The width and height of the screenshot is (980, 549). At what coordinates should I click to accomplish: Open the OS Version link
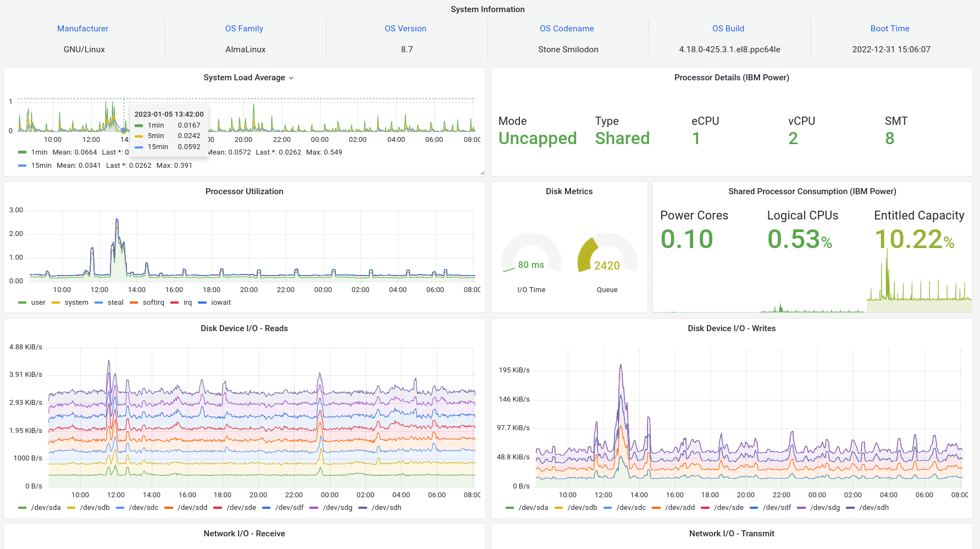[406, 29]
